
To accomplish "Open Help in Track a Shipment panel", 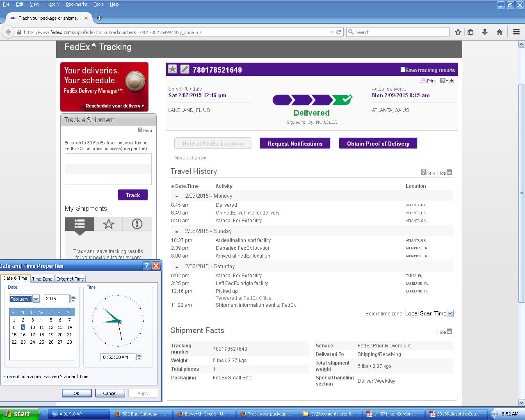I will click(145, 130).
